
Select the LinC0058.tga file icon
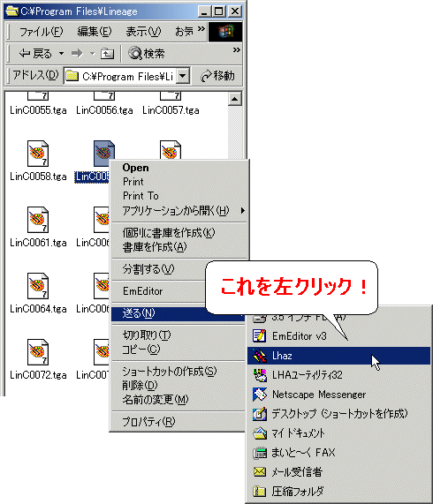tap(38, 154)
